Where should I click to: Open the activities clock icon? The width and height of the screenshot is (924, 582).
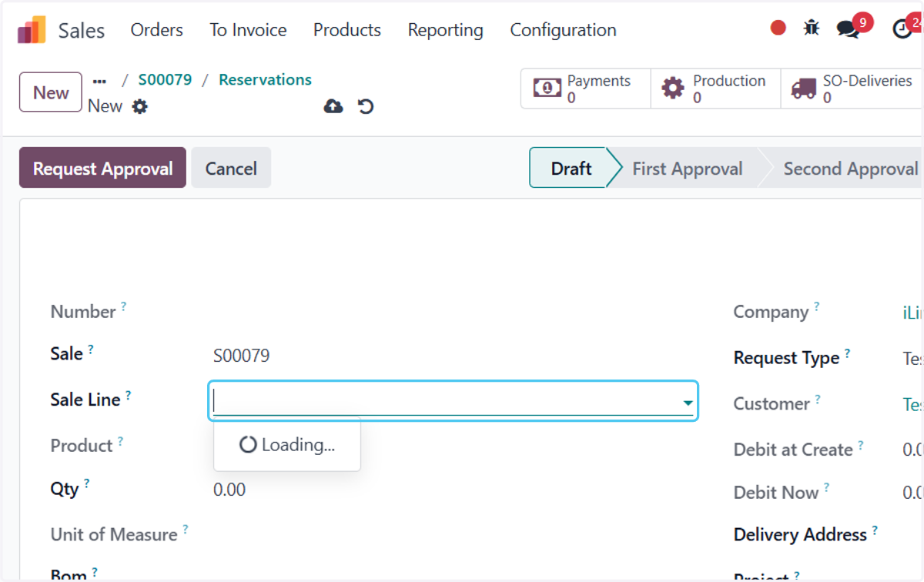click(902, 29)
